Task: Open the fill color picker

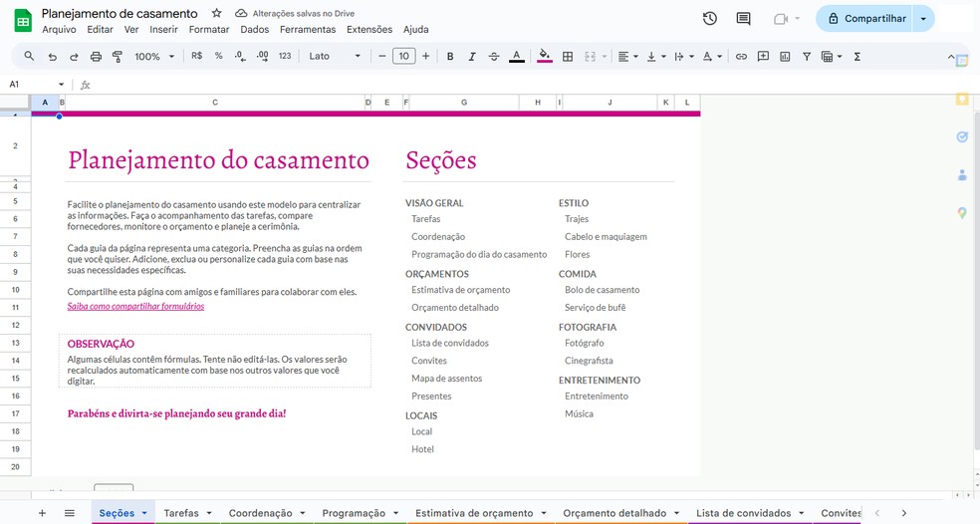Action: point(544,57)
